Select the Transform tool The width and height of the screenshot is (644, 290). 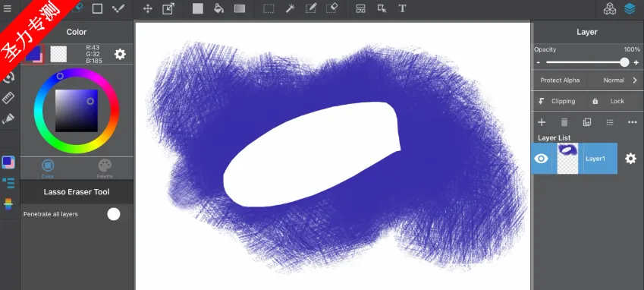tap(168, 8)
